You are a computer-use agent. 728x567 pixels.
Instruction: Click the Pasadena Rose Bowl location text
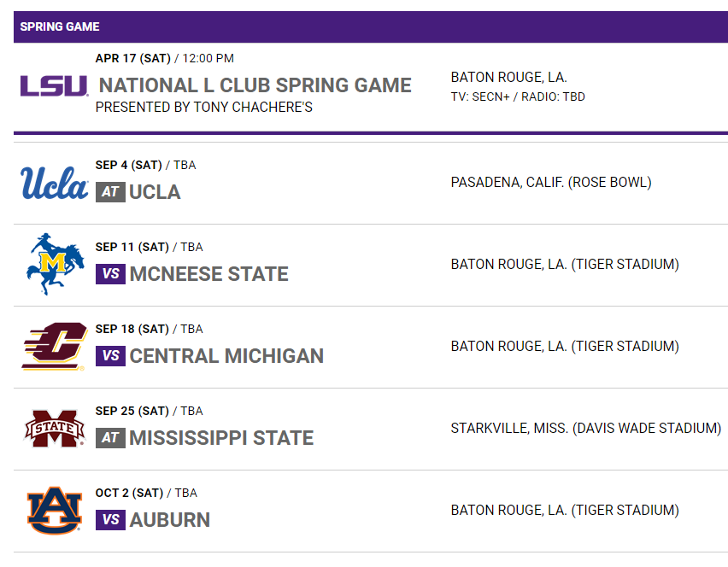tap(551, 182)
